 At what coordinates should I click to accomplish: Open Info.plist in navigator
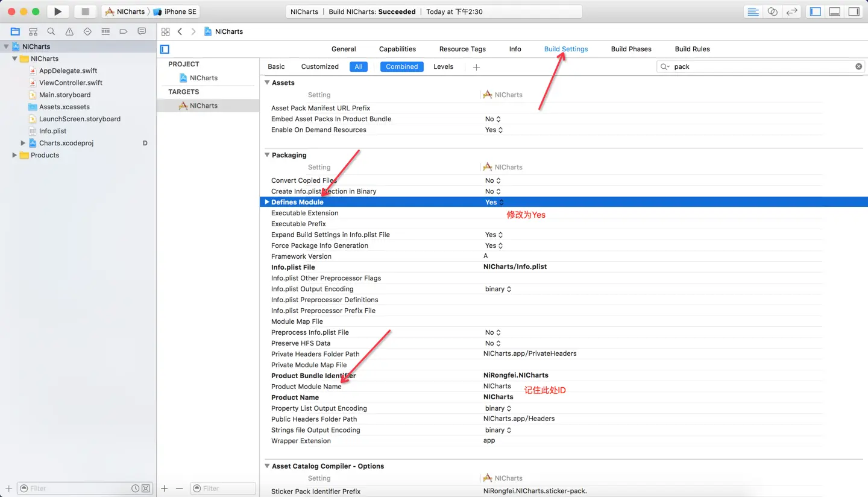pos(52,131)
